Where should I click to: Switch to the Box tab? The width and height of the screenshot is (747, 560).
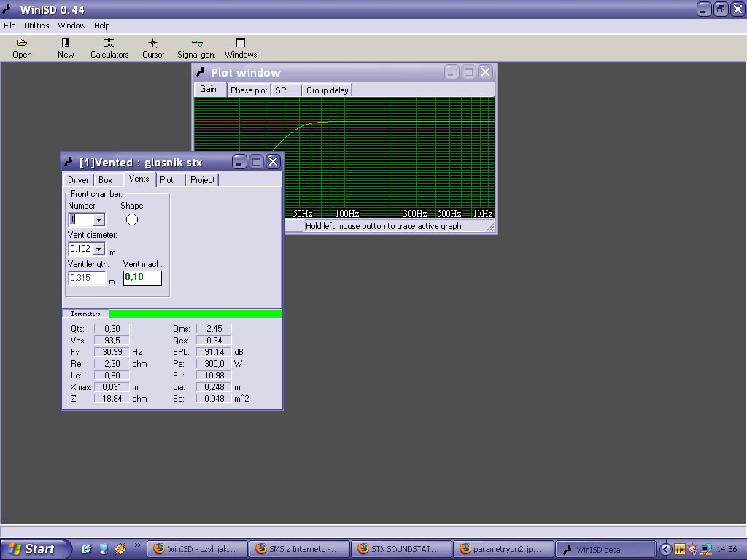pyautogui.click(x=106, y=180)
